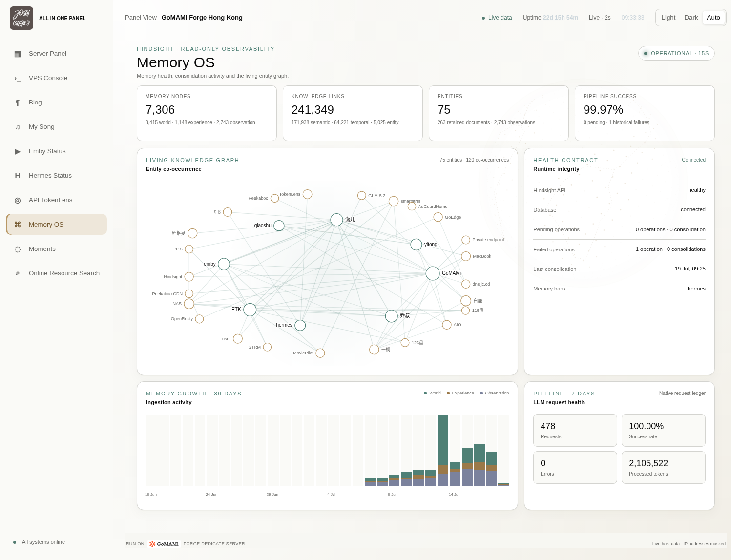Image resolution: width=731 pixels, height=560 pixels.
Task: Select the TokenLens graph node
Action: 307,194
